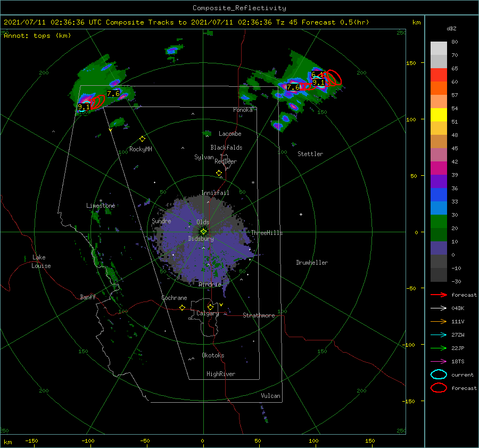The width and height of the screenshot is (479, 448).
Task: Click the Olds label
Action: point(203,222)
